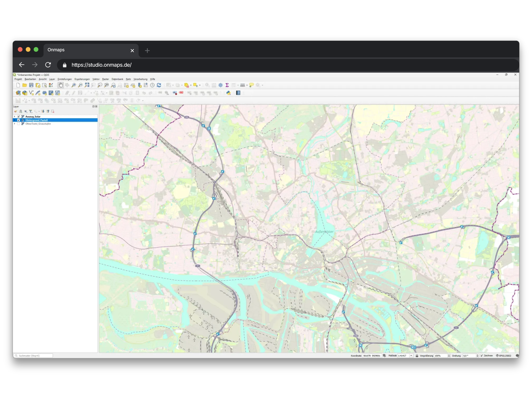The height and width of the screenshot is (399, 532).
Task: Open the Vektor menu
Action: coord(96,79)
